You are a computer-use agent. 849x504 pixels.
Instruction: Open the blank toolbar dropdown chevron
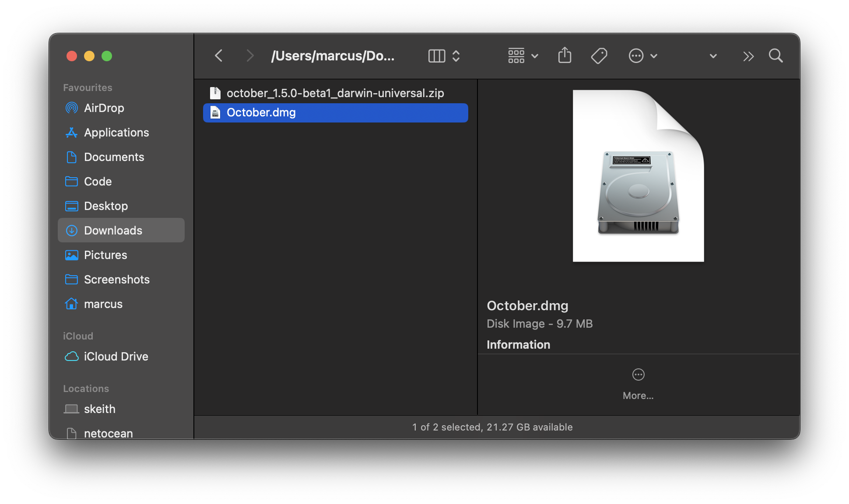[x=713, y=56]
